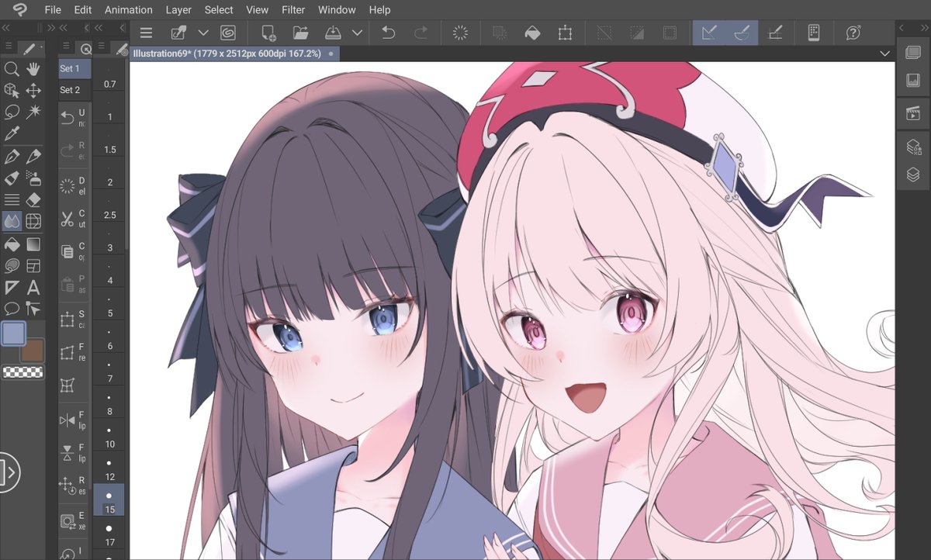Expand the dropdown arrow beside Save icon
The width and height of the screenshot is (931, 560).
point(357,33)
